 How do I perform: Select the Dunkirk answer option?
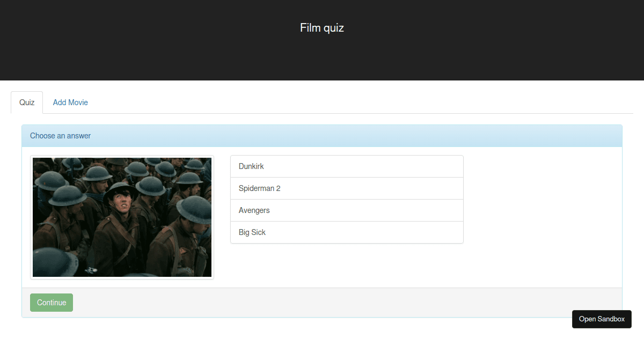(x=347, y=166)
